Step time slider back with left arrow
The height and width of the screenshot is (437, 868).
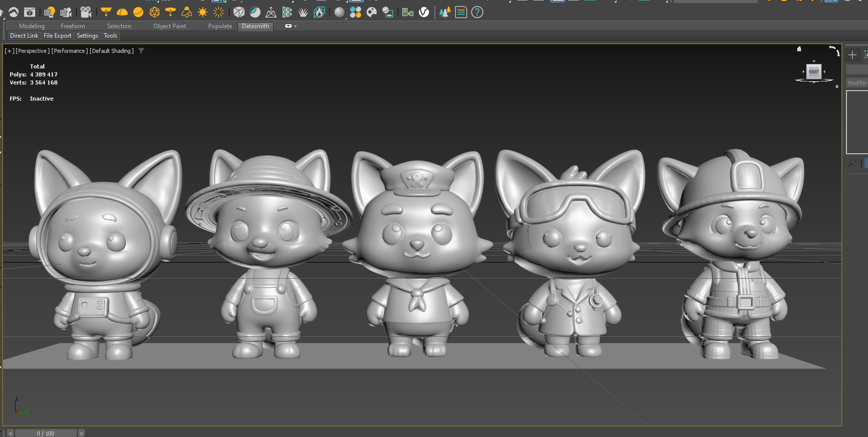tap(10, 433)
